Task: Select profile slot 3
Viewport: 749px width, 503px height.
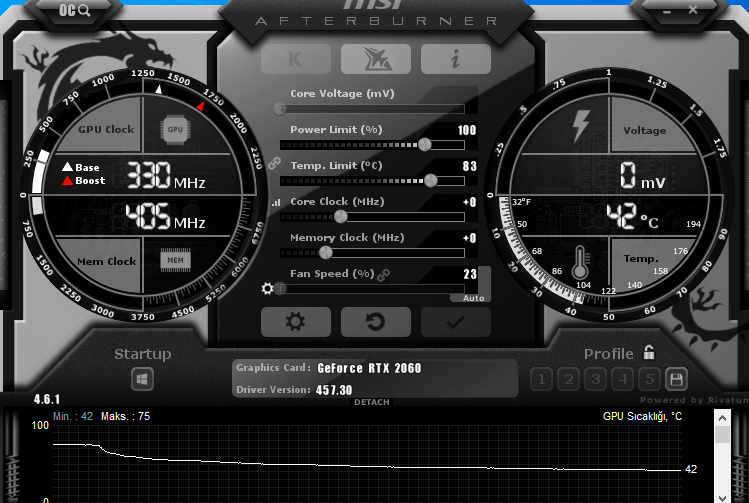Action: coord(595,380)
